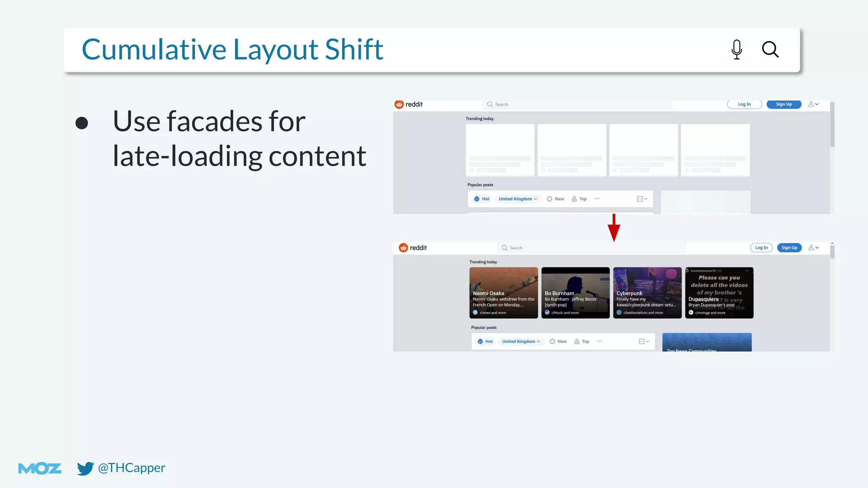This screenshot has height=488, width=868.
Task: Select New sort in lower Popular posts bar
Action: (x=558, y=341)
